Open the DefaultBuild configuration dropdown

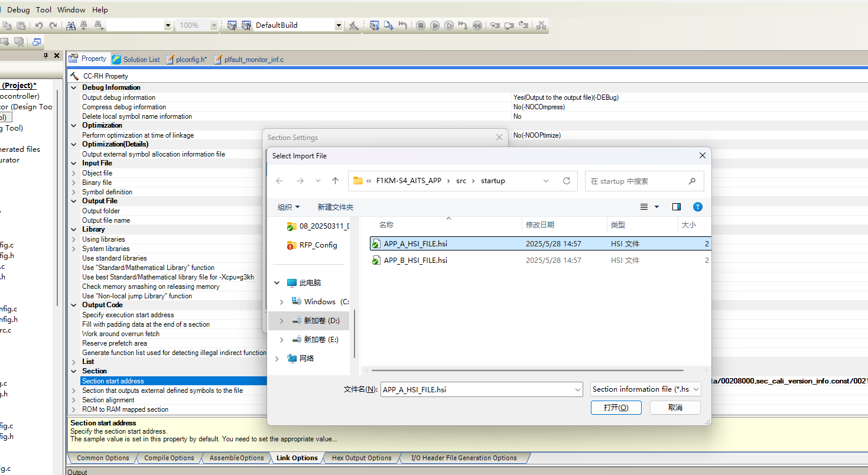pyautogui.click(x=339, y=25)
